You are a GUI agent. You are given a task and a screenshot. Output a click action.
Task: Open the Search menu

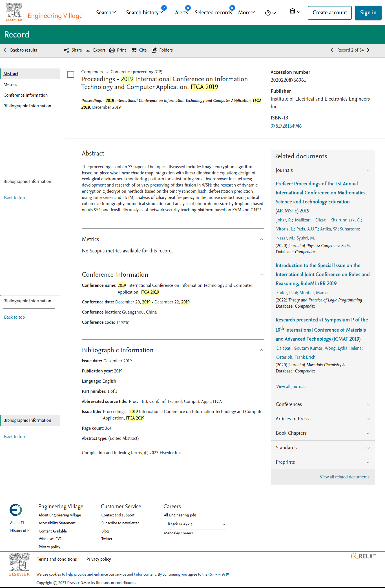pyautogui.click(x=106, y=12)
